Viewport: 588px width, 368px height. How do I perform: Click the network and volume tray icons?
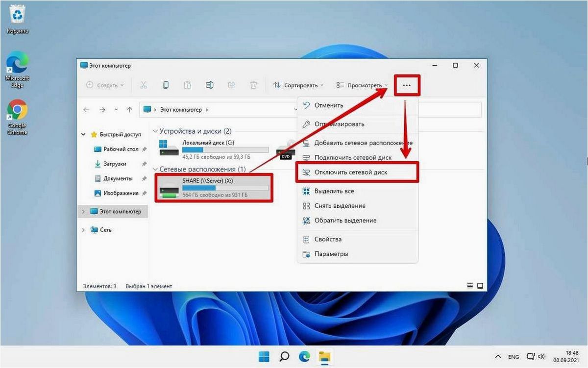pos(537,356)
